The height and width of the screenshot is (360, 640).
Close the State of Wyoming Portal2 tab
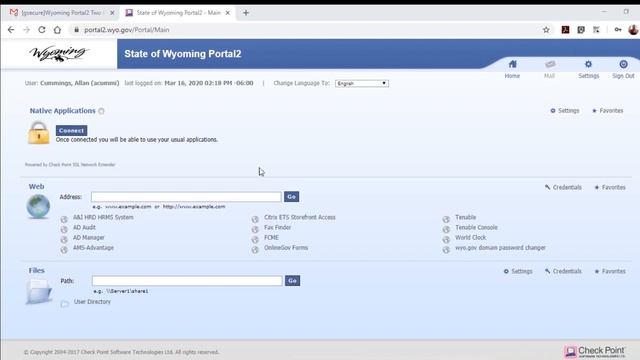point(228,13)
